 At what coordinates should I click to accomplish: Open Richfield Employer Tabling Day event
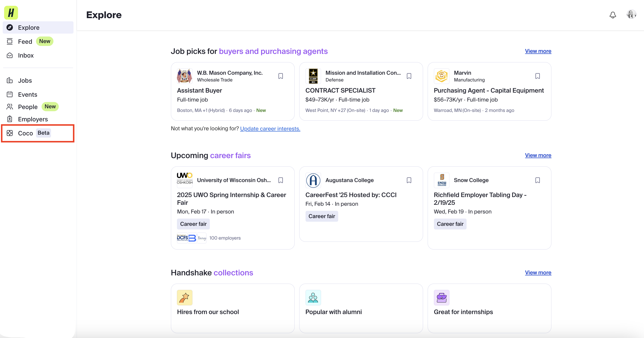pos(480,199)
